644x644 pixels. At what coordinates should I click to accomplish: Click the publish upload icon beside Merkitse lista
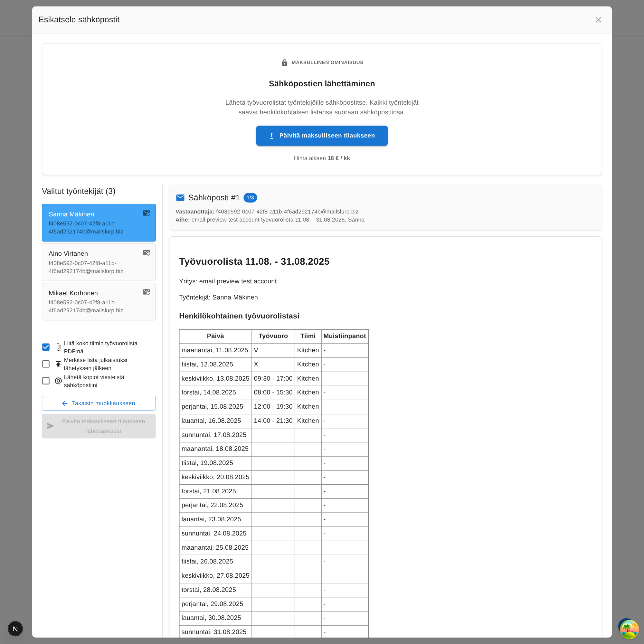click(58, 364)
